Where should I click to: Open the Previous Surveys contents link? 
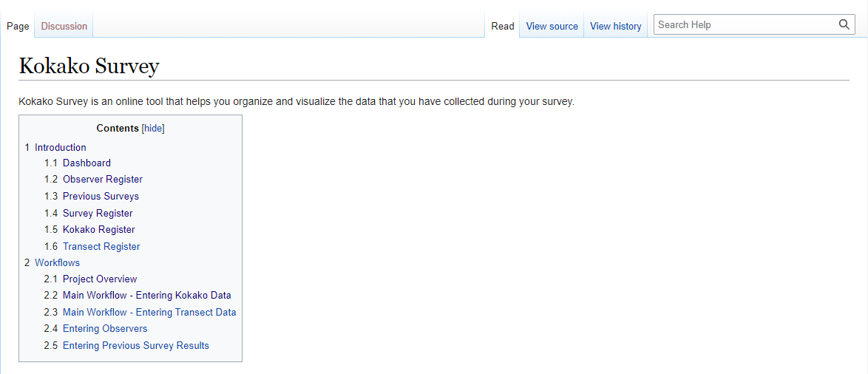[x=101, y=196]
